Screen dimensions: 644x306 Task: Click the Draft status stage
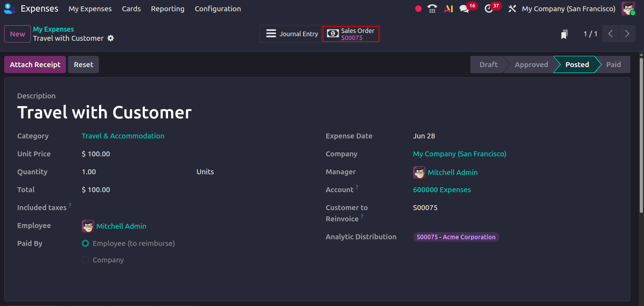[488, 65]
